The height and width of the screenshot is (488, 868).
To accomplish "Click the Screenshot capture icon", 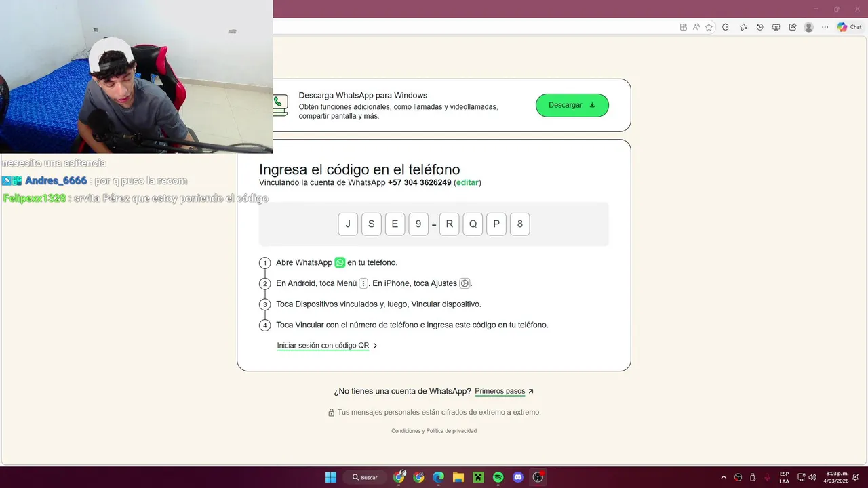I will point(776,27).
